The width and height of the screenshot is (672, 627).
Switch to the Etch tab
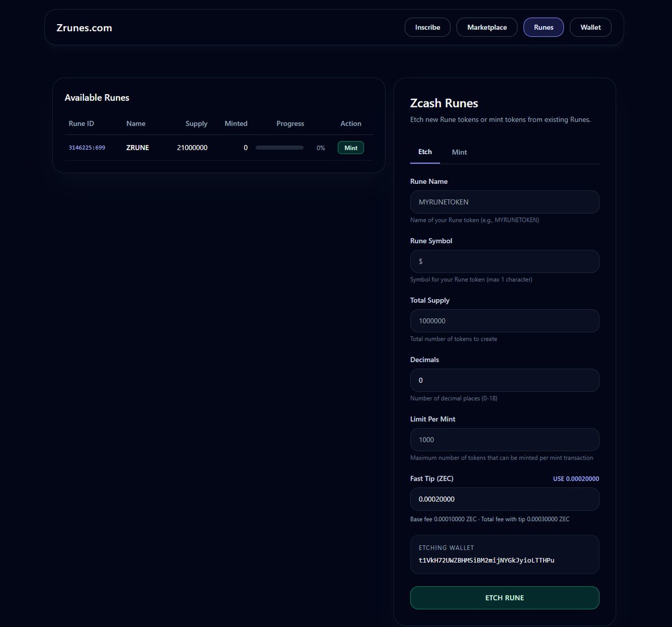coord(425,152)
